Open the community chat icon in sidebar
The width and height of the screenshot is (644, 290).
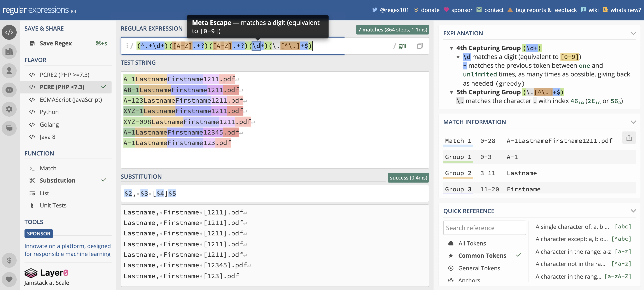(x=9, y=128)
